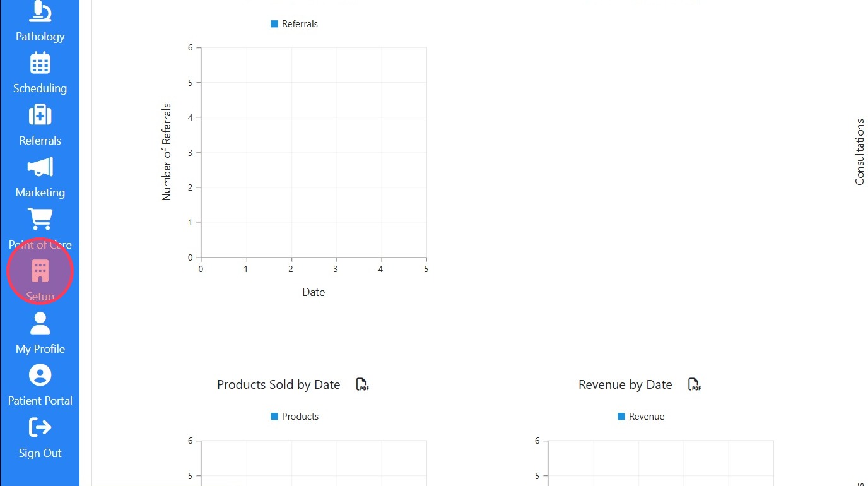Click the Marketing menu label

tap(40, 193)
